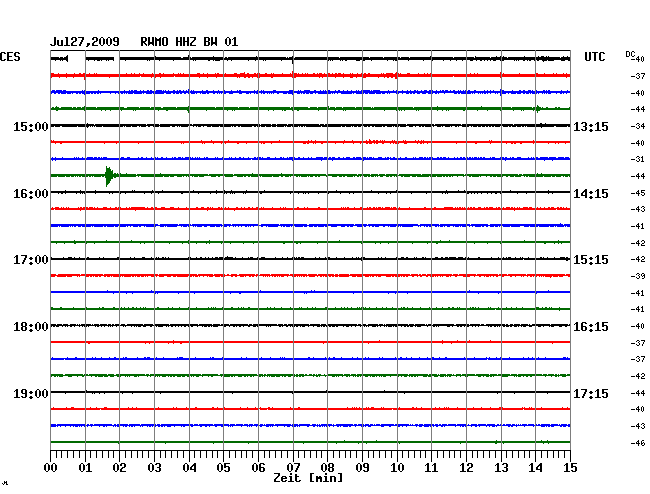Viewport: 650px width, 494px height.
Task: Click the DC value -46
Action: (638, 443)
